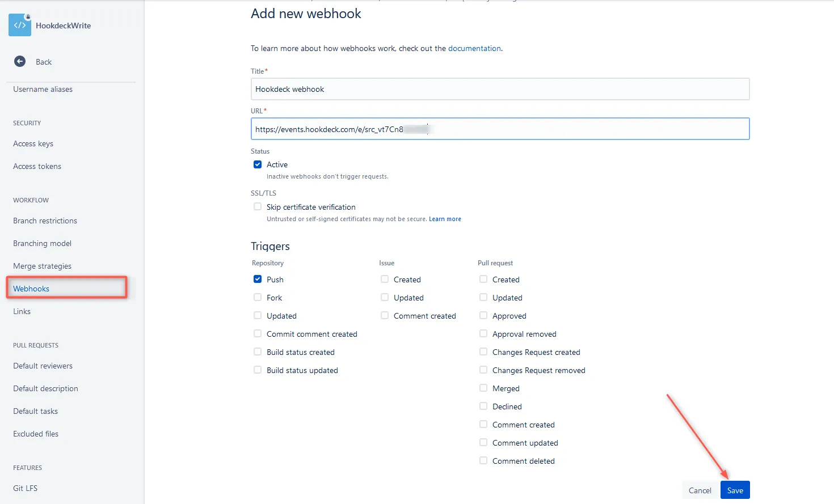Check Pull request Comment created trigger
The width and height of the screenshot is (834, 504).
pyautogui.click(x=483, y=424)
